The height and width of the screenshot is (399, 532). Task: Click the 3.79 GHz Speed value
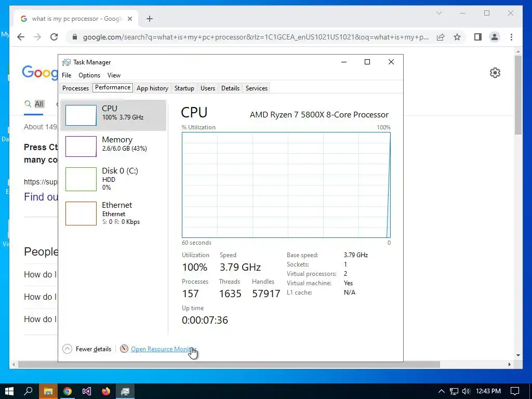pyautogui.click(x=240, y=267)
